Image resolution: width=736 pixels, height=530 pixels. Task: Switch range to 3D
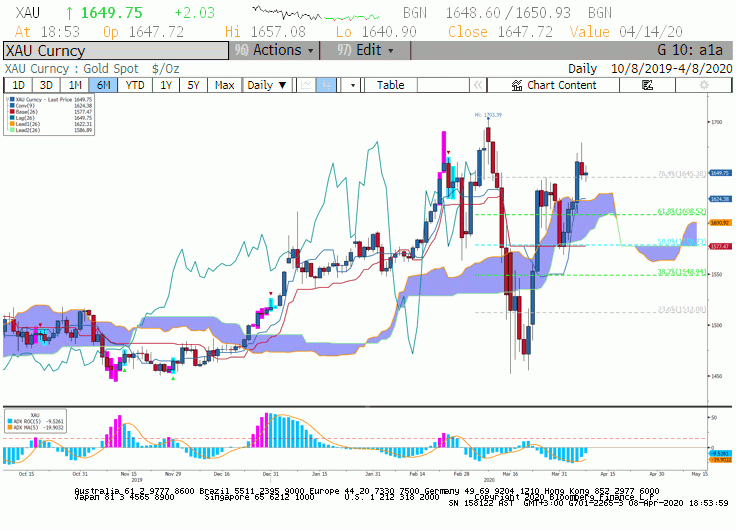point(46,85)
